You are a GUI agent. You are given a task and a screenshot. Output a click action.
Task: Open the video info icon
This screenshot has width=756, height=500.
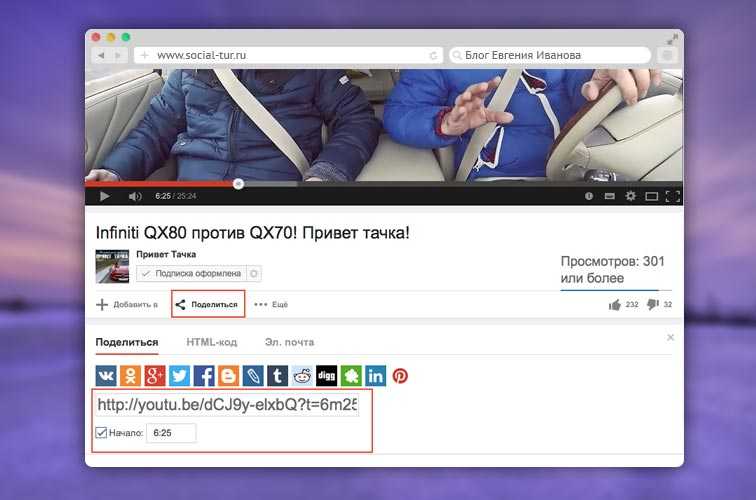click(589, 196)
